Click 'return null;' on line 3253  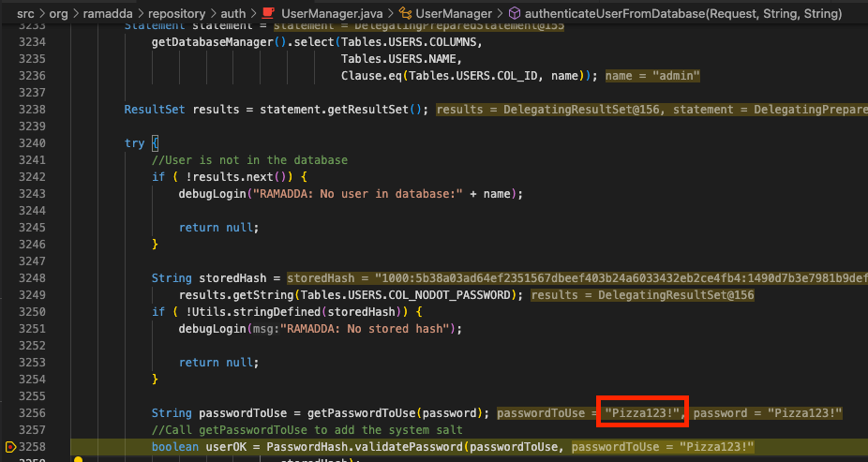(x=218, y=363)
